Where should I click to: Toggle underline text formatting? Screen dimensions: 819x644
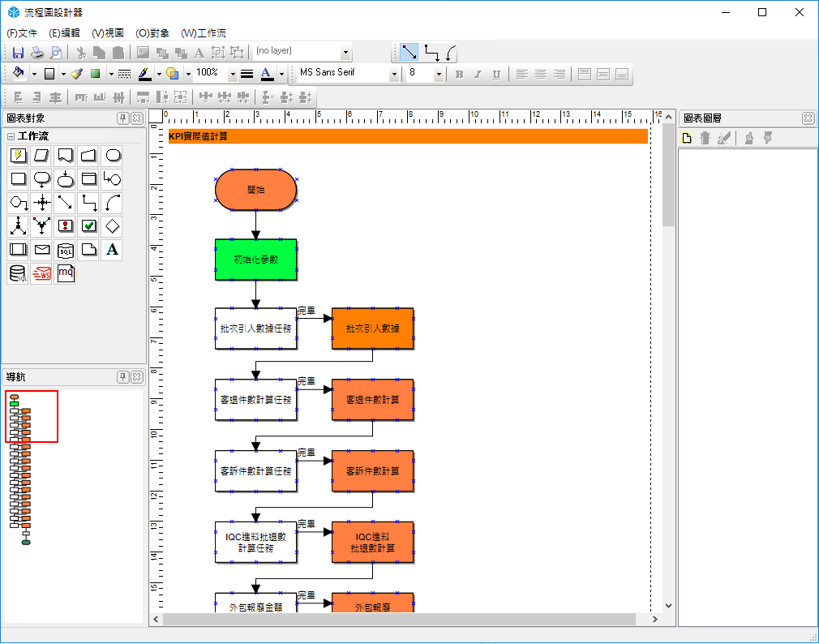(x=497, y=74)
